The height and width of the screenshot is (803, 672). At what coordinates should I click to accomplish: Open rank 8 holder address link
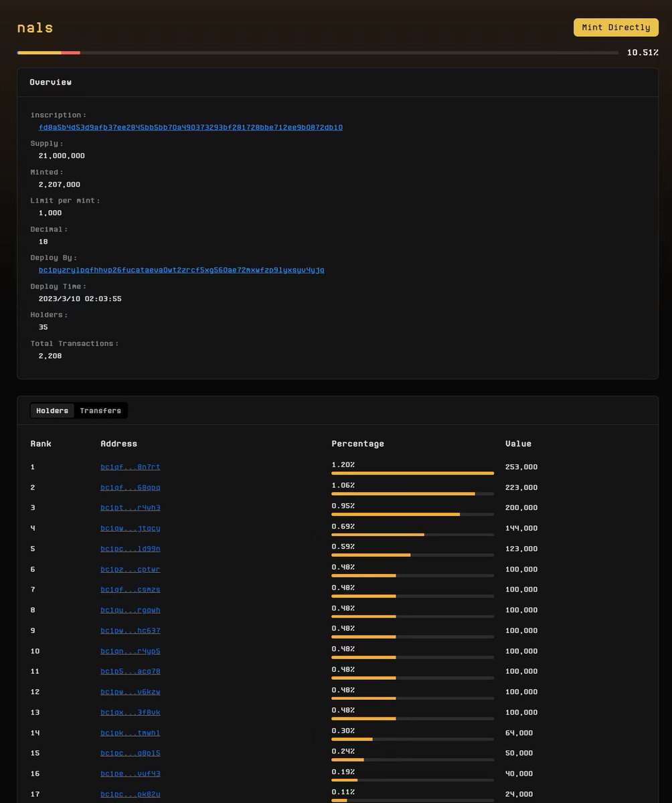(131, 610)
